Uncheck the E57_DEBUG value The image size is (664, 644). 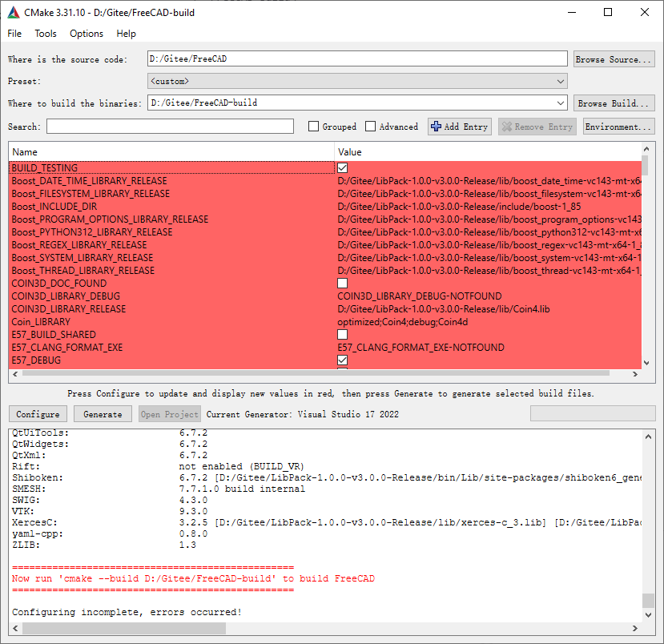click(343, 360)
